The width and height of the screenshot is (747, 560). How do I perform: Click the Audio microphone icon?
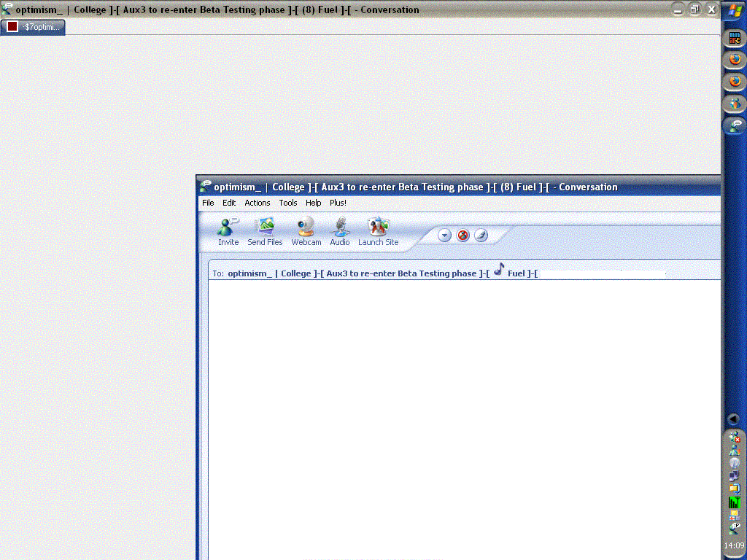pyautogui.click(x=339, y=230)
